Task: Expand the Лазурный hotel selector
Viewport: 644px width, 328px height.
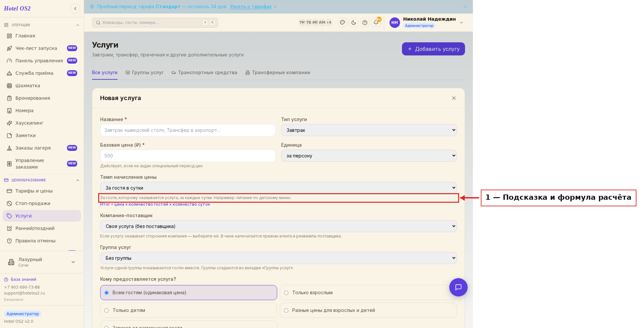Action: tap(42, 262)
